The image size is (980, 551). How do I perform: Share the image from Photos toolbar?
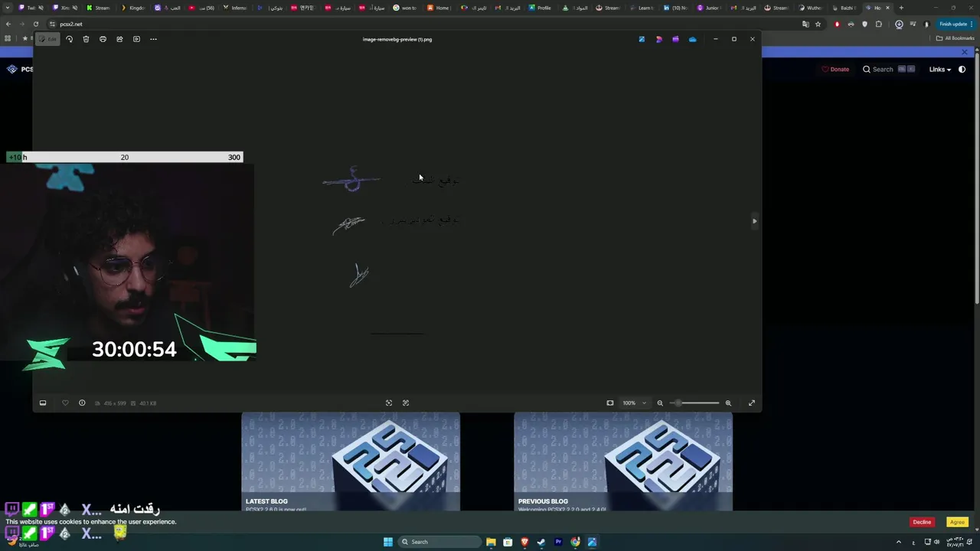click(119, 39)
